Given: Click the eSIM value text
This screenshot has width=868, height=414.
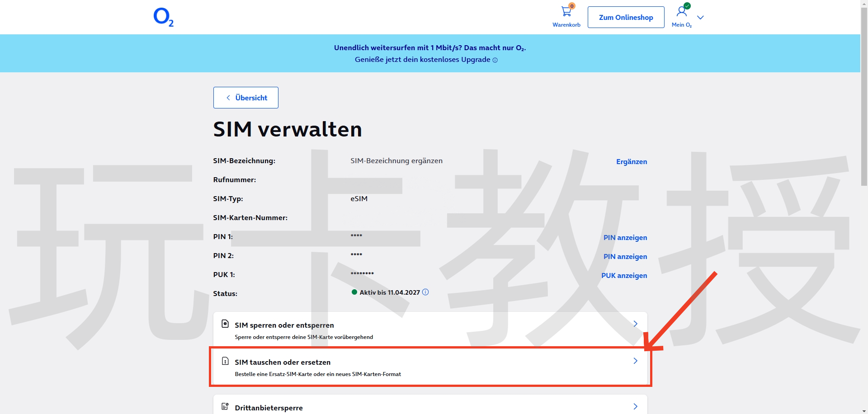Looking at the screenshot, I should point(359,199).
